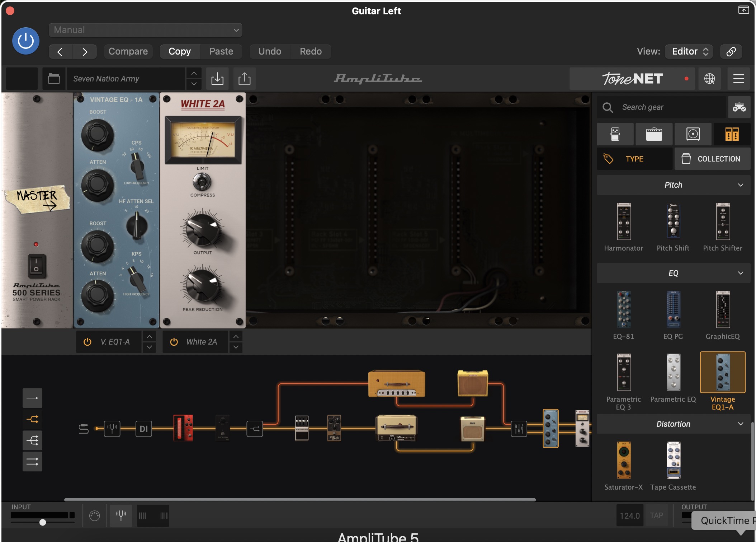Click the Seven Nation Army preset name
Viewport: 756px width, 542px height.
(x=126, y=79)
